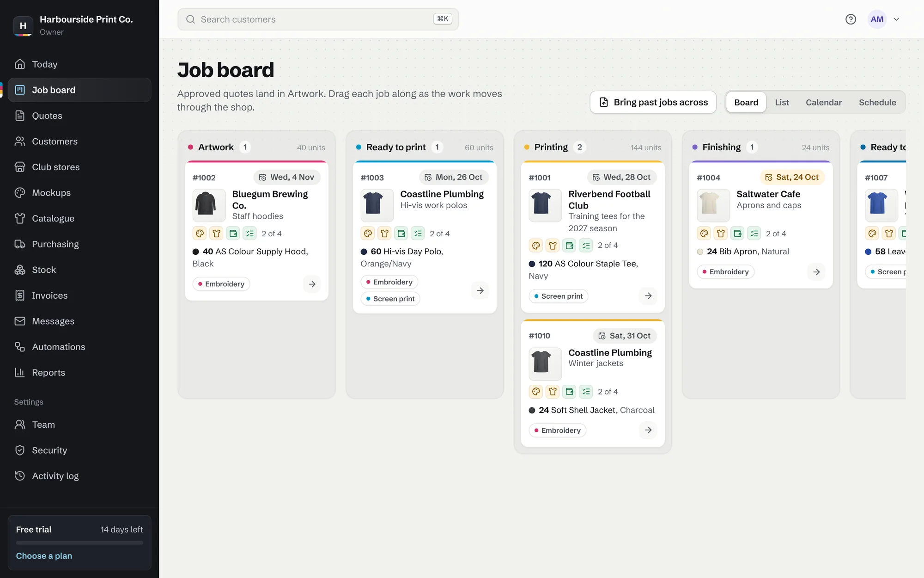Open Purchasing via truck icon

coord(20,244)
